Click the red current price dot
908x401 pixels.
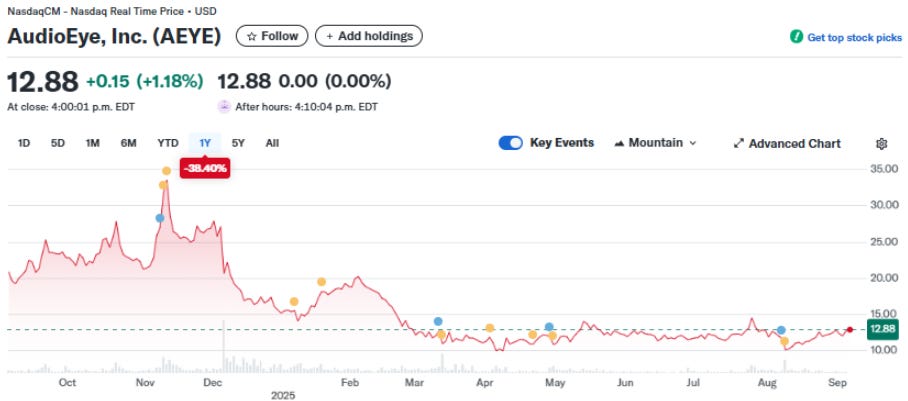850,330
